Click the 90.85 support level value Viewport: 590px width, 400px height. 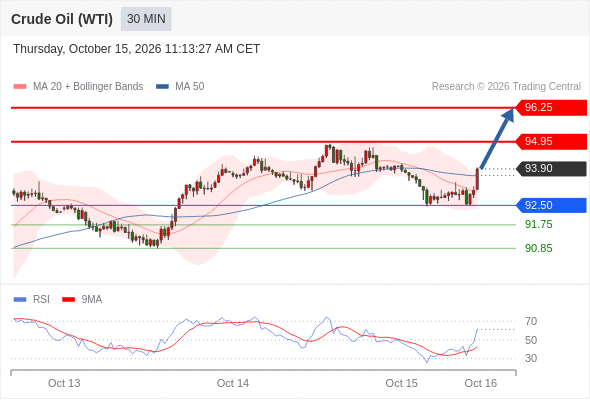(538, 248)
